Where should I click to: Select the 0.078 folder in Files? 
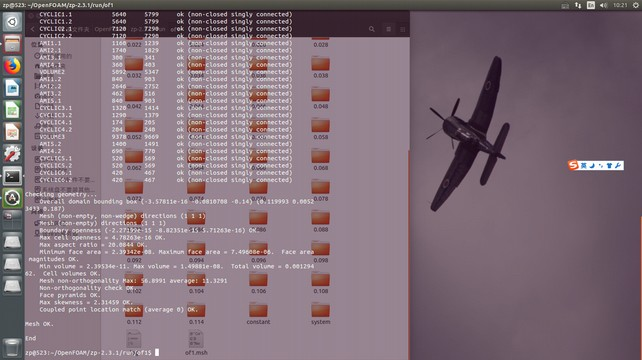click(321, 191)
